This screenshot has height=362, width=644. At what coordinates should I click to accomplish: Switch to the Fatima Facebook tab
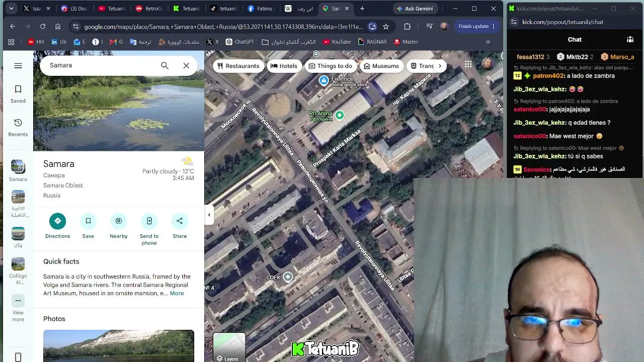point(263,9)
